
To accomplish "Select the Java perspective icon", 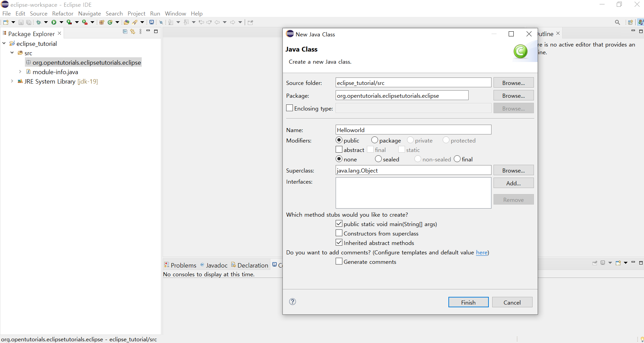I will tap(640, 22).
